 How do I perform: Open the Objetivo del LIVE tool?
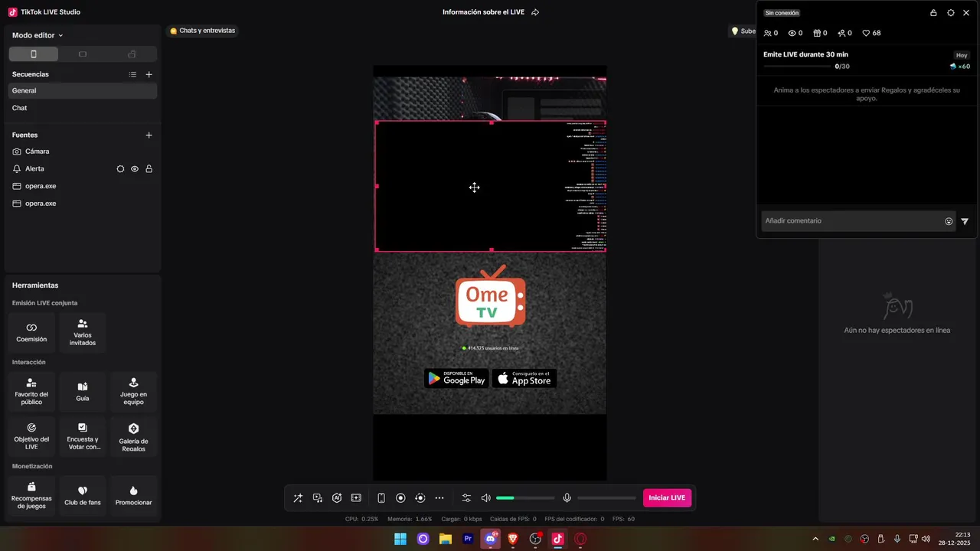click(31, 437)
